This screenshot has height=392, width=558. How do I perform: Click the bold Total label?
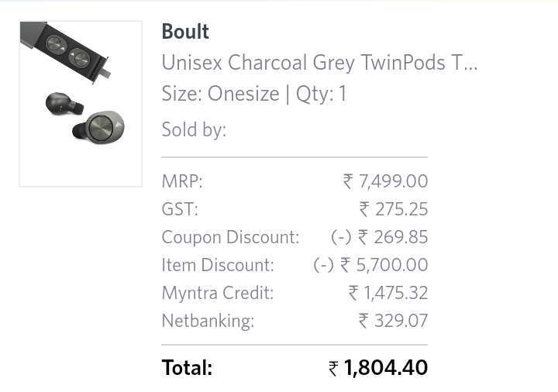coord(187,368)
